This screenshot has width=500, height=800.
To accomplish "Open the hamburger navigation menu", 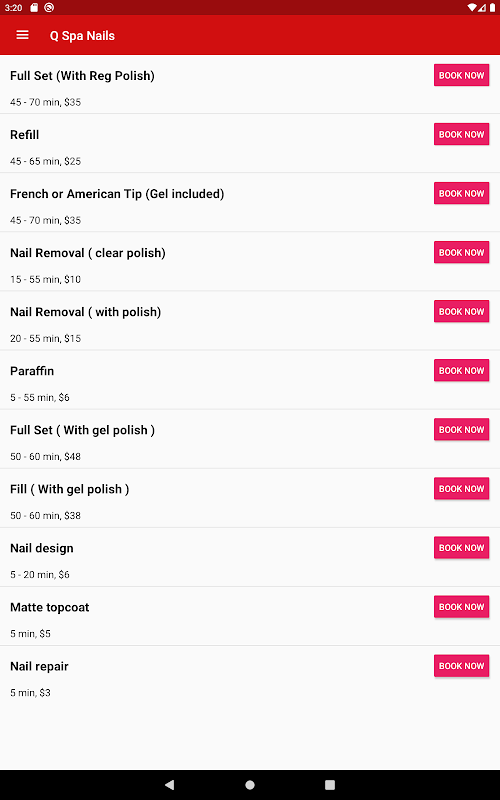I will (x=22, y=35).
